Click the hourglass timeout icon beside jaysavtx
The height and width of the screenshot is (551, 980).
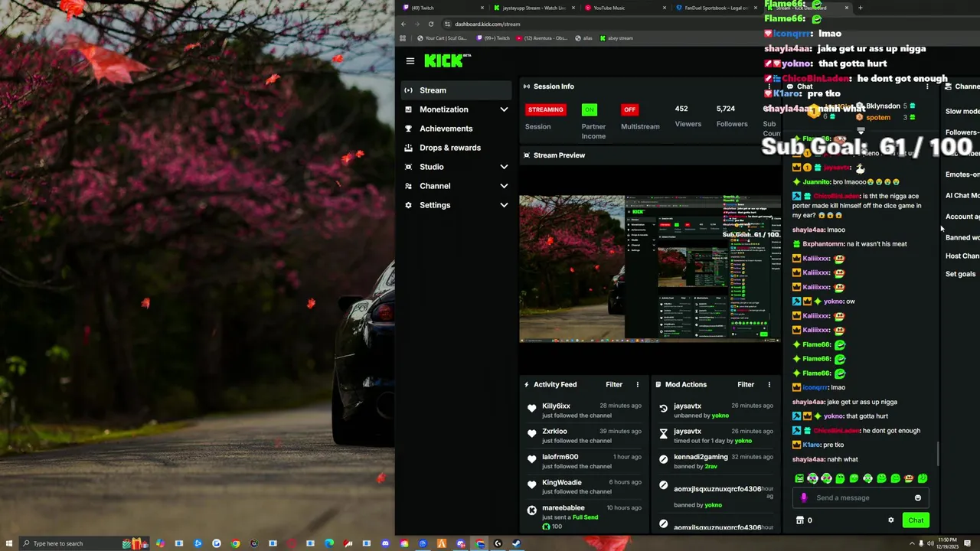pyautogui.click(x=664, y=434)
